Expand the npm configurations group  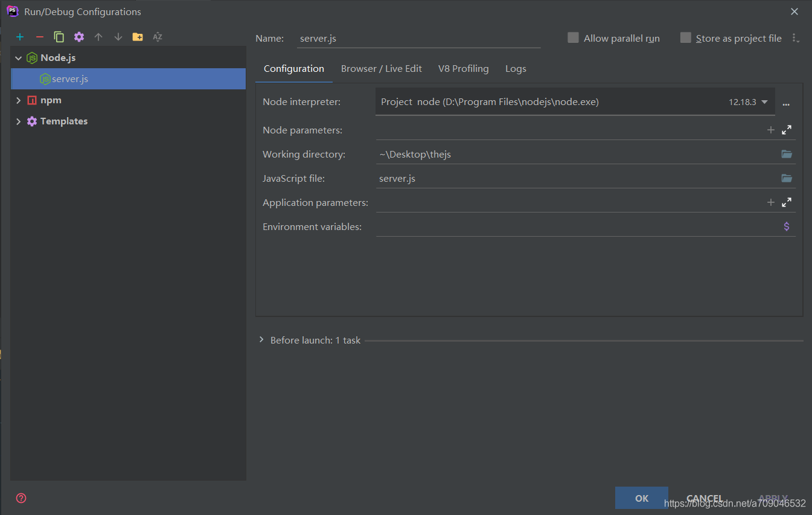tap(18, 100)
